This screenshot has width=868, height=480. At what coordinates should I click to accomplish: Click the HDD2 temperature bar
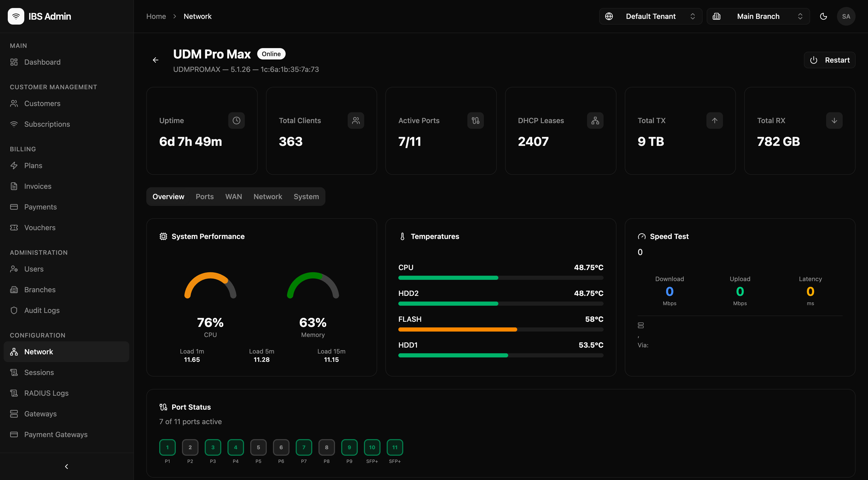point(501,304)
